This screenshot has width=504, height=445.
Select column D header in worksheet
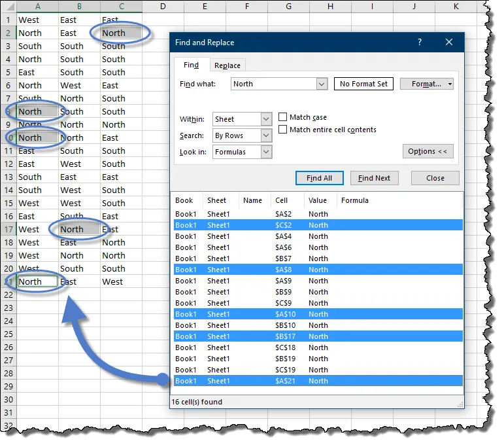pos(163,6)
